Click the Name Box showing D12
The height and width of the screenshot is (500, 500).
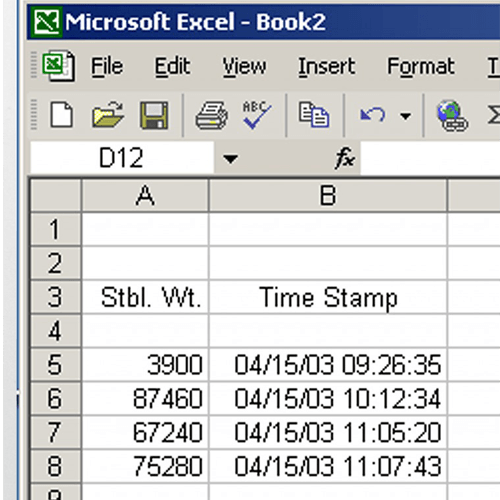point(122,157)
